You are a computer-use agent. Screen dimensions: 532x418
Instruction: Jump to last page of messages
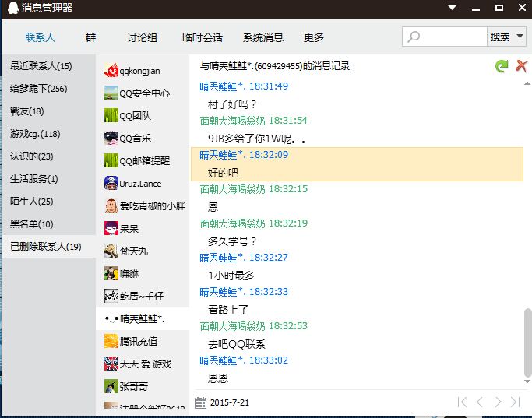tap(515, 402)
